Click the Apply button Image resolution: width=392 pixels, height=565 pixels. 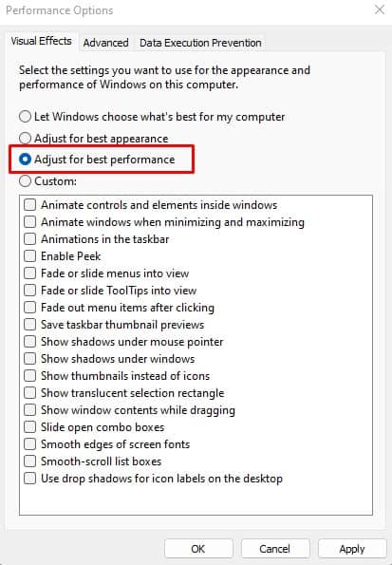[x=352, y=549]
